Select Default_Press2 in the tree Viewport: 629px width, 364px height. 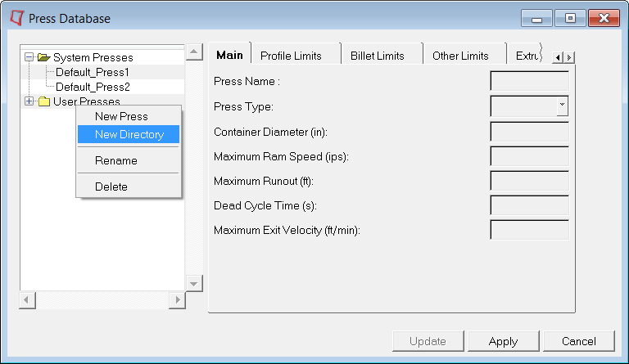click(93, 87)
